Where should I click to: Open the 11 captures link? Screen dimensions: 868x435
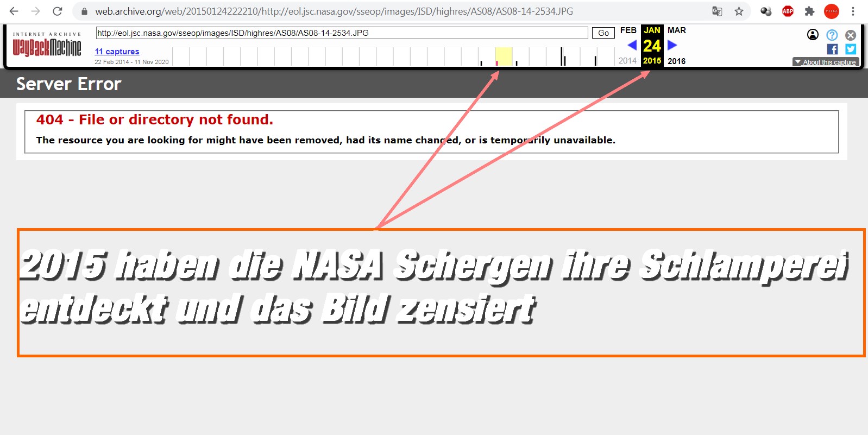[x=117, y=52]
